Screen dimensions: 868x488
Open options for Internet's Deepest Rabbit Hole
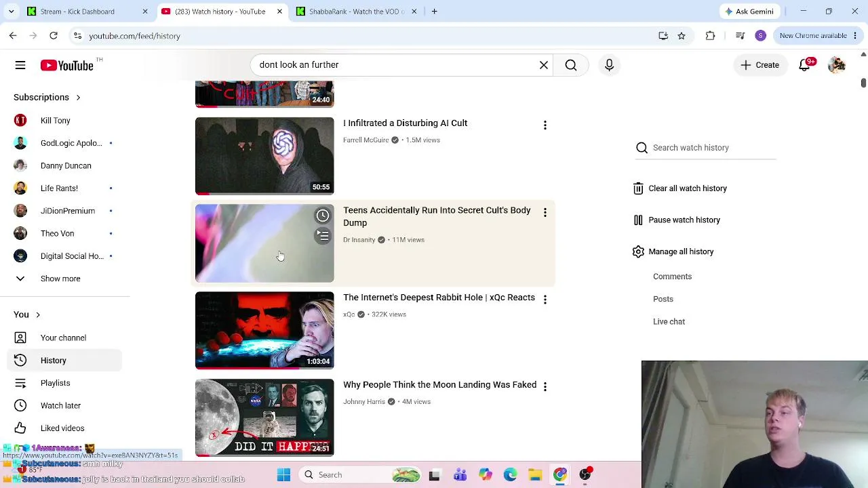click(545, 300)
